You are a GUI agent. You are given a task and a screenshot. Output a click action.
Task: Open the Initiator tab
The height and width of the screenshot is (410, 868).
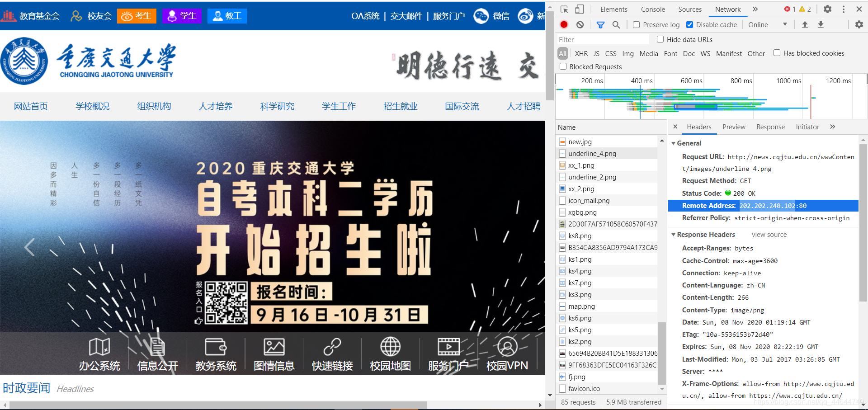pyautogui.click(x=807, y=127)
